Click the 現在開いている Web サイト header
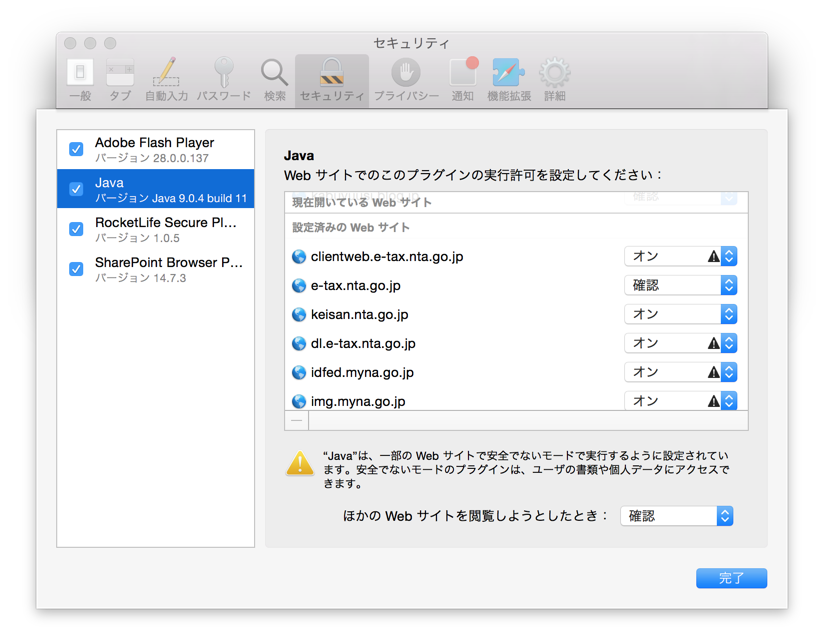Screen dimensions: 824x630 click(362, 202)
